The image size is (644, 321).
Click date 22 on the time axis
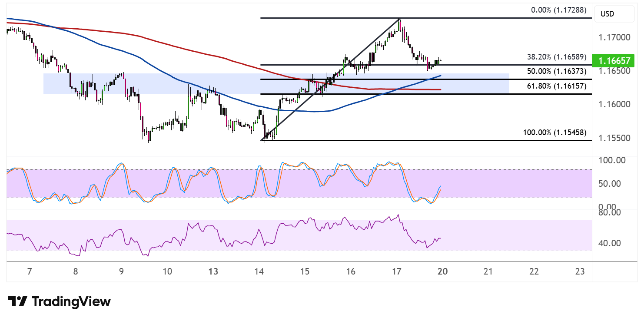pyautogui.click(x=534, y=272)
